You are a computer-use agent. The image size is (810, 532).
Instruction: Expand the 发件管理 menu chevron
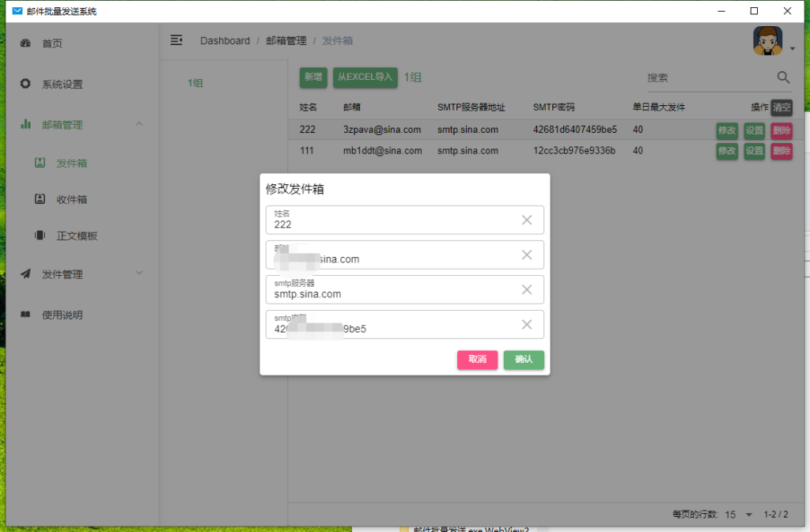tap(139, 274)
